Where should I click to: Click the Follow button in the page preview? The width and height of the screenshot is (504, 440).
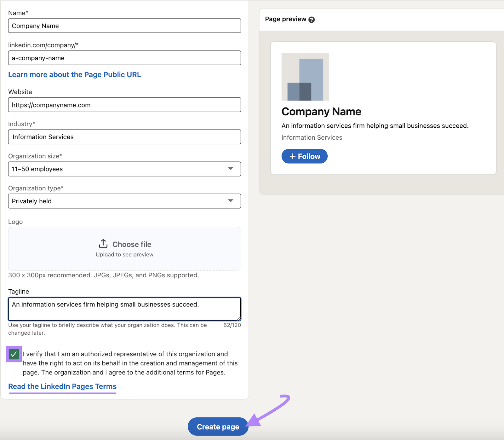[x=304, y=156]
